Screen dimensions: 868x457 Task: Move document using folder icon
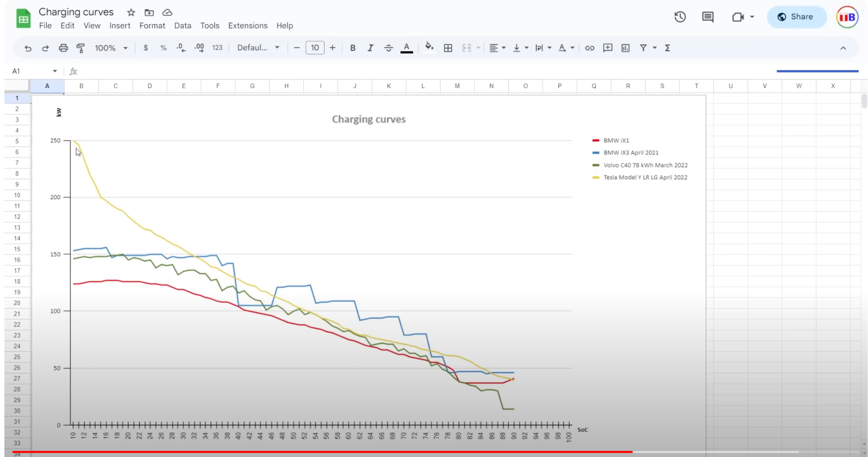coord(149,13)
